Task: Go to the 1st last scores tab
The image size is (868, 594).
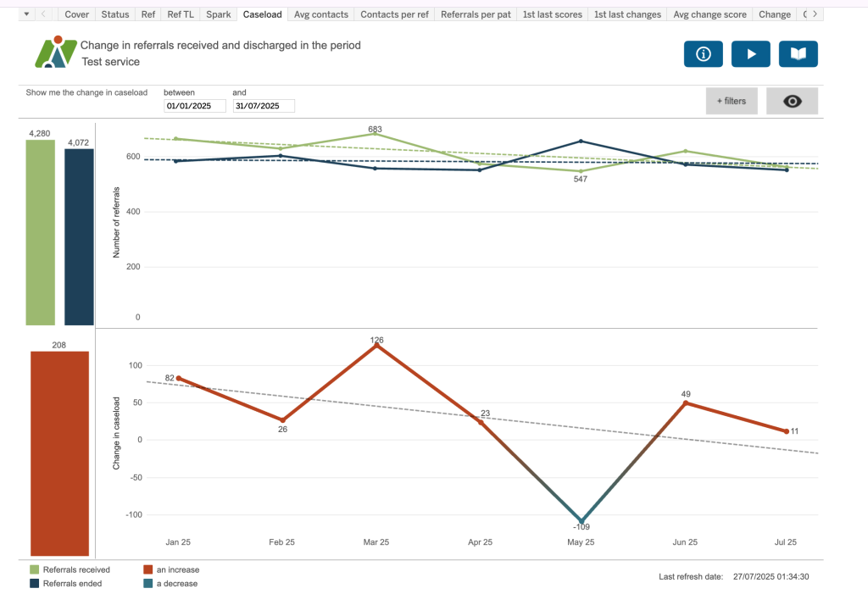Action: (x=552, y=14)
